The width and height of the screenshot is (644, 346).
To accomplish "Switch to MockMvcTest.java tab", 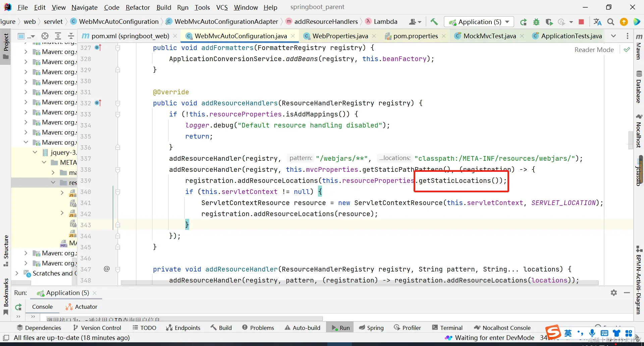I will click(x=489, y=36).
